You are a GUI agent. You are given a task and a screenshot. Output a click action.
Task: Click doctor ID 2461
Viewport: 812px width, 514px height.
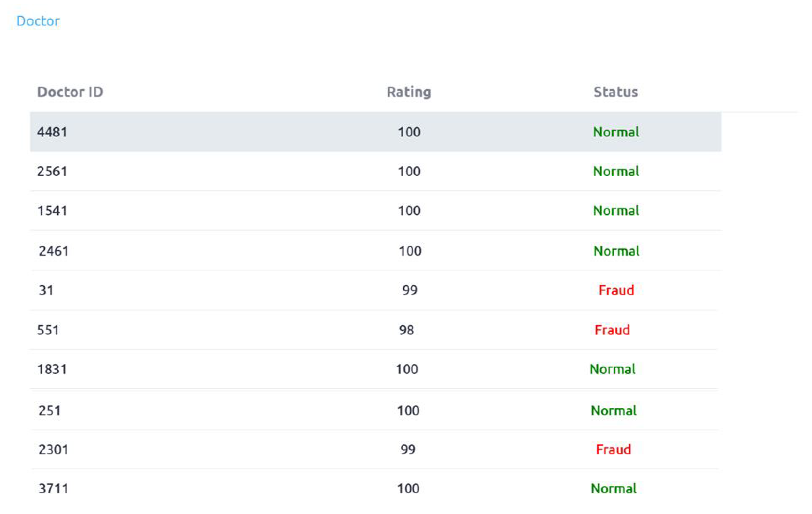[x=54, y=251]
